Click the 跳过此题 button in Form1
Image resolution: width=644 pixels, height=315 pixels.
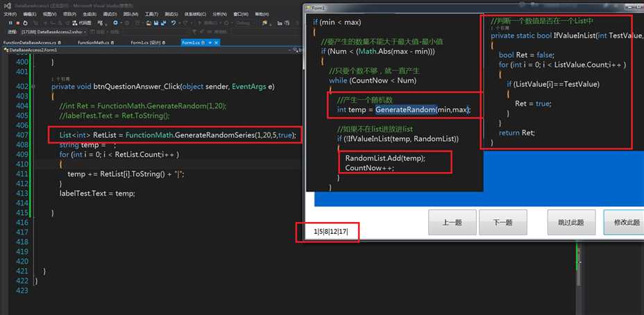[571, 222]
